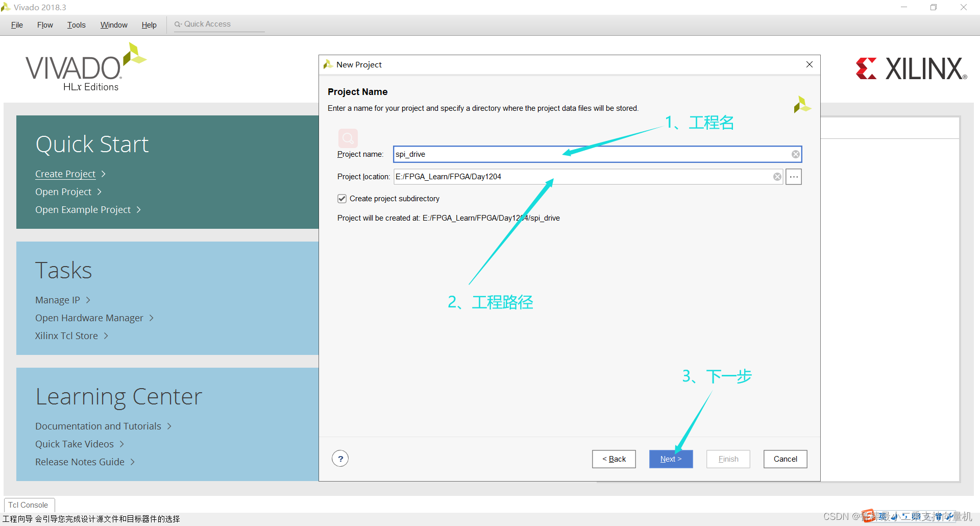Screen dimensions: 980x526
Task: Restore down the Vivado window
Action: pos(934,7)
